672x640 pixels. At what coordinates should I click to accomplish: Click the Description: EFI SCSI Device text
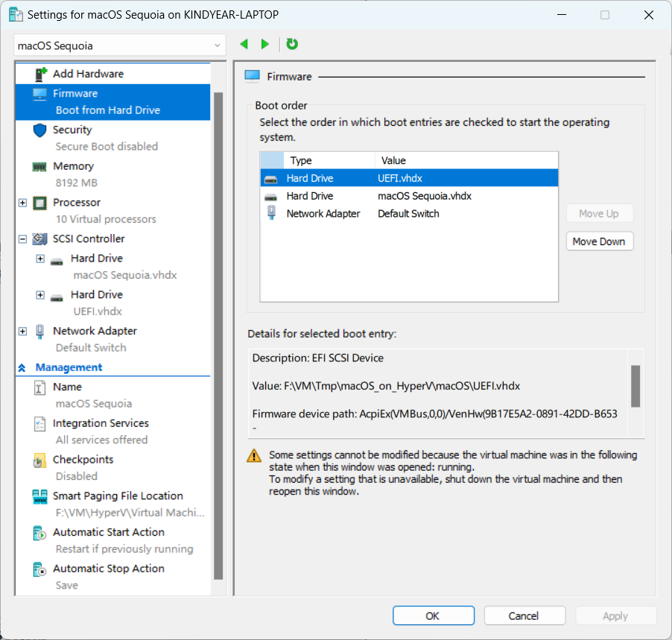(317, 358)
